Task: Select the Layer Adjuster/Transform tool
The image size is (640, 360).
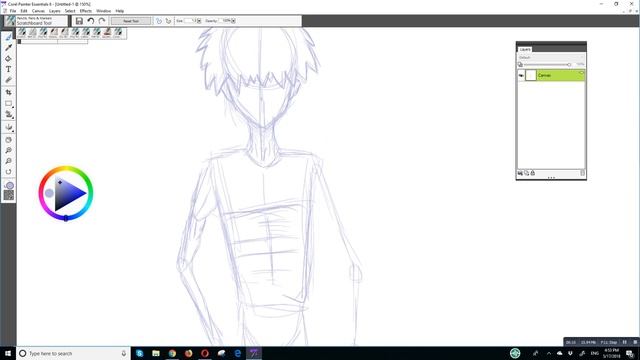Action: pyautogui.click(x=9, y=115)
